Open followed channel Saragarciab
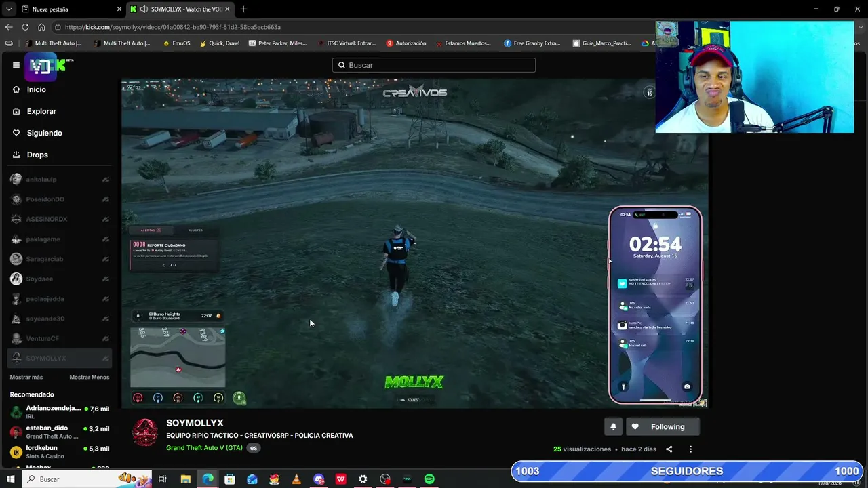 pos(60,259)
